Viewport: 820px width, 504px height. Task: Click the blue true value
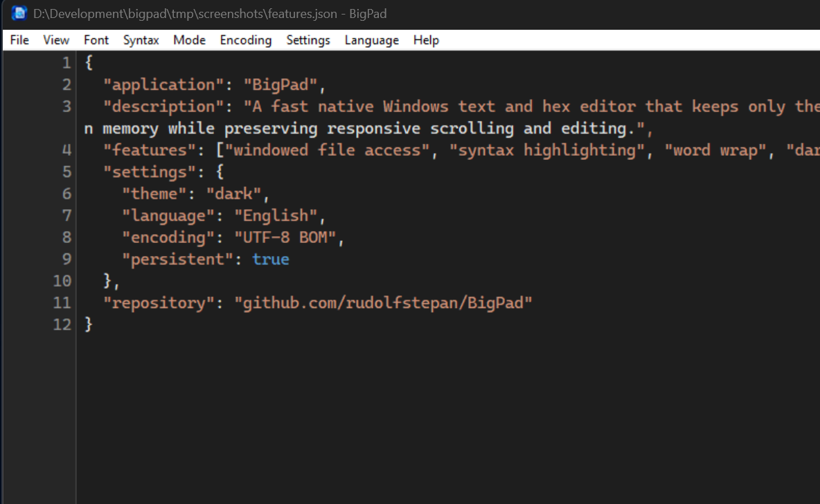click(x=271, y=260)
